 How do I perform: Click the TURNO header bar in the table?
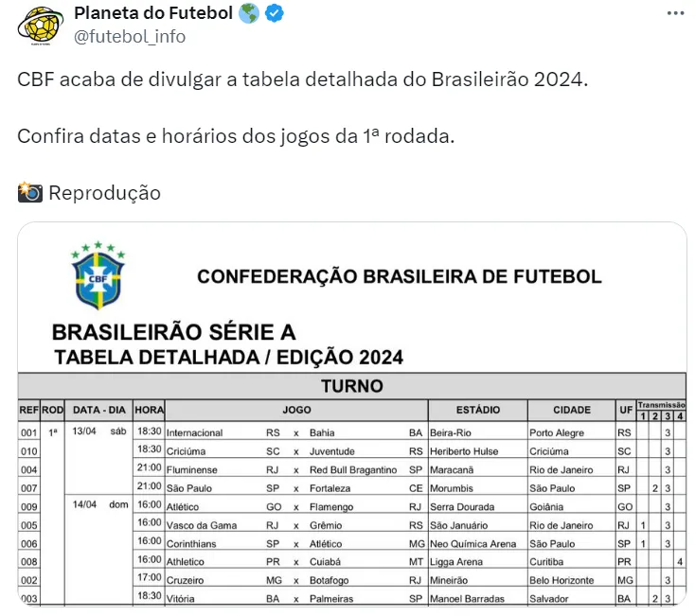[352, 386]
